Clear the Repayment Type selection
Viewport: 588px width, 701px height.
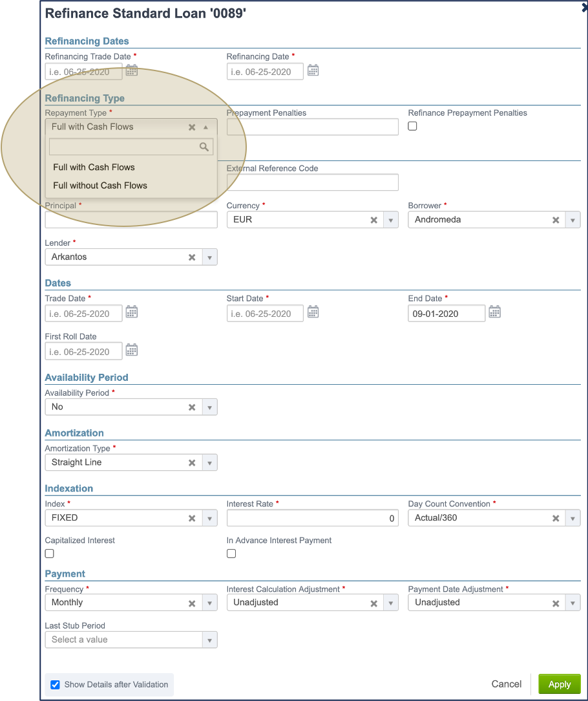pyautogui.click(x=192, y=127)
